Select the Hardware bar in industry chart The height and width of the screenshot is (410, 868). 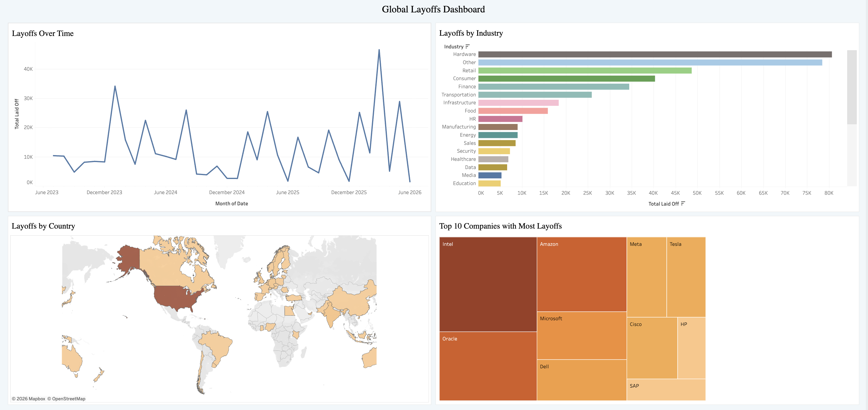pos(655,54)
